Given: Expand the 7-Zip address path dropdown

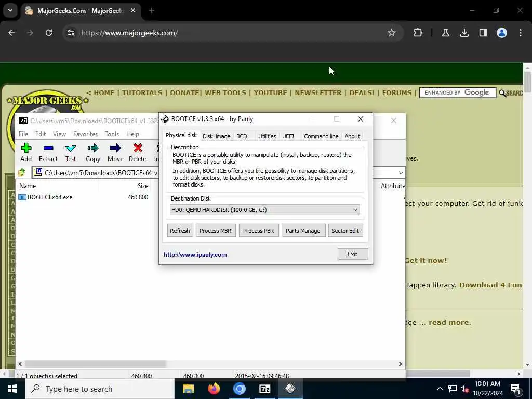Looking at the screenshot, I should pyautogui.click(x=401, y=172).
